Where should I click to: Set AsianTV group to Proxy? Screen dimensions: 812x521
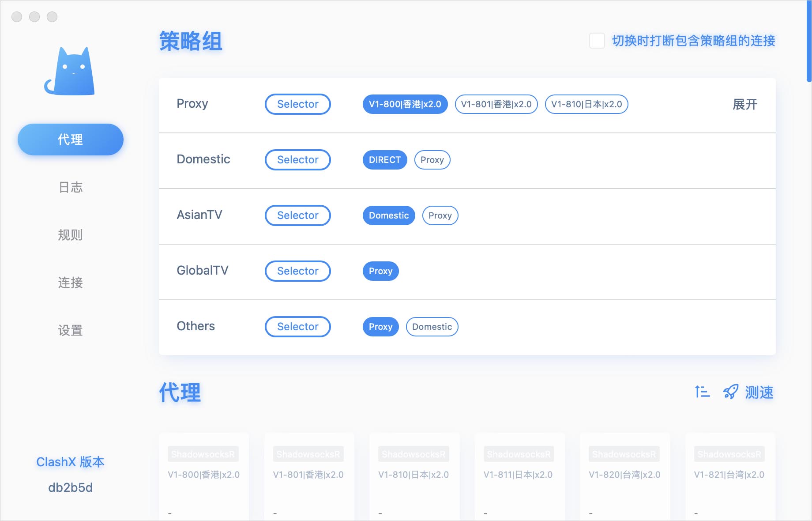[440, 215]
